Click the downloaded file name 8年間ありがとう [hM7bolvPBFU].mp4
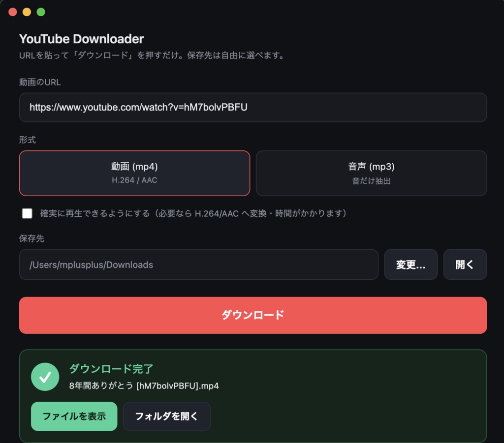The image size is (504, 443). (x=144, y=385)
